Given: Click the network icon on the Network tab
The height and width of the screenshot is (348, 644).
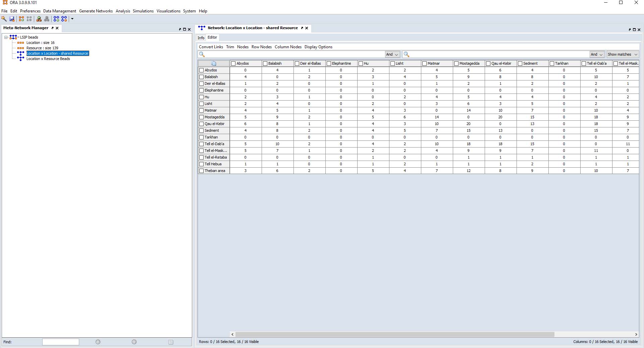Looking at the screenshot, I should point(202,28).
